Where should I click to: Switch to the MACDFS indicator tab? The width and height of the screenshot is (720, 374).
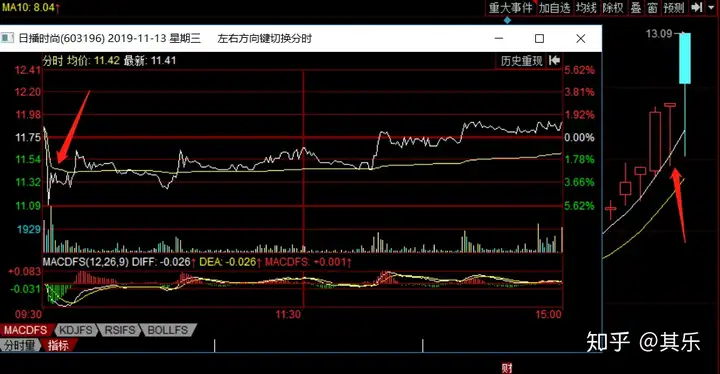point(26,330)
